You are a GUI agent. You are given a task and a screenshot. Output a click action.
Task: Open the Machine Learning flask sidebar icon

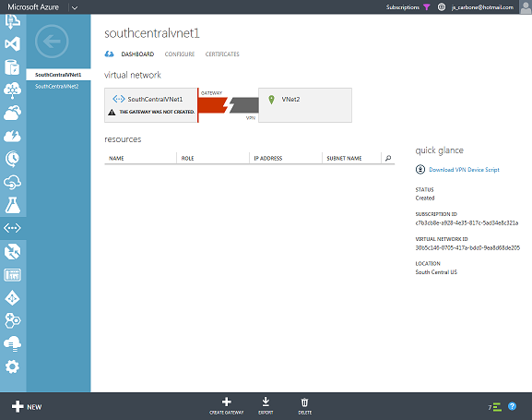(13, 205)
